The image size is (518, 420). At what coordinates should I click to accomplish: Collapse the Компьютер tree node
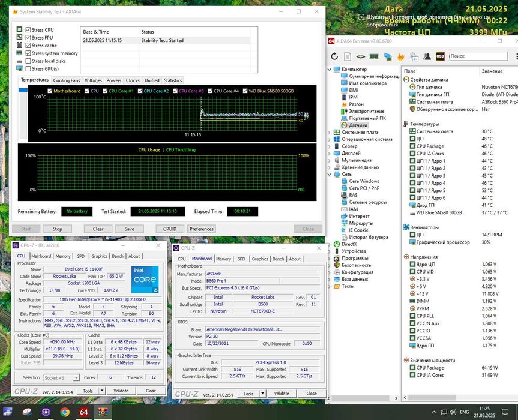click(x=329, y=70)
